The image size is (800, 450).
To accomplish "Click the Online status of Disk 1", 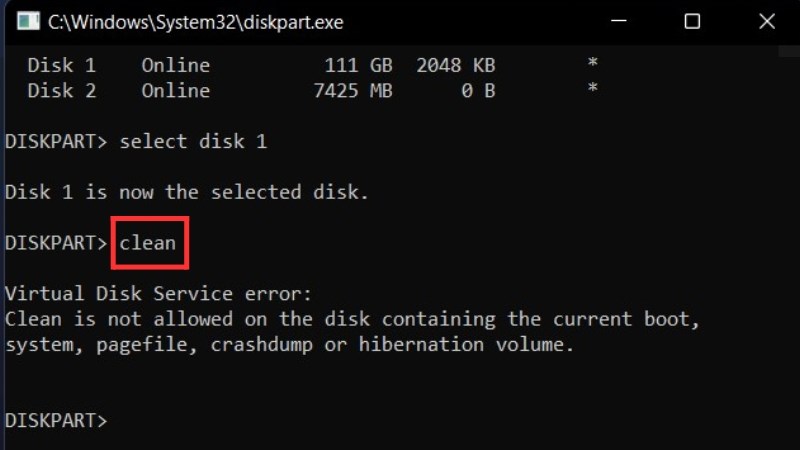I will (175, 65).
